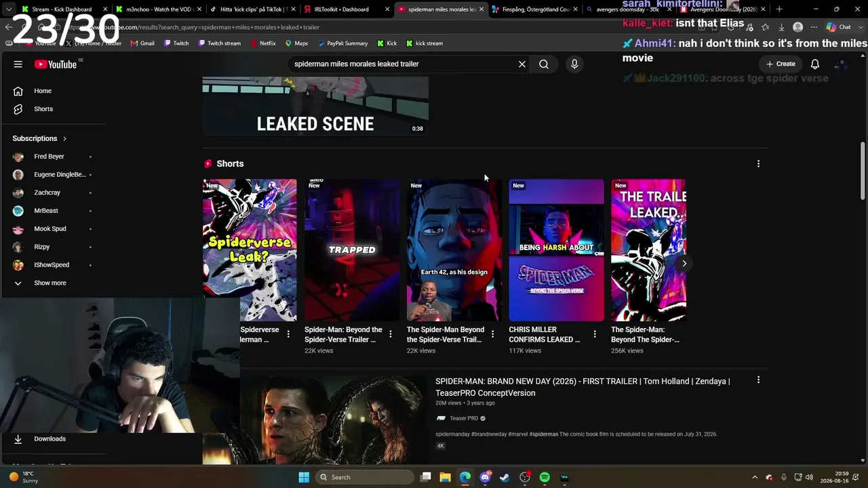868x488 pixels.
Task: Open Discord from the taskbar
Action: pyautogui.click(x=485, y=477)
